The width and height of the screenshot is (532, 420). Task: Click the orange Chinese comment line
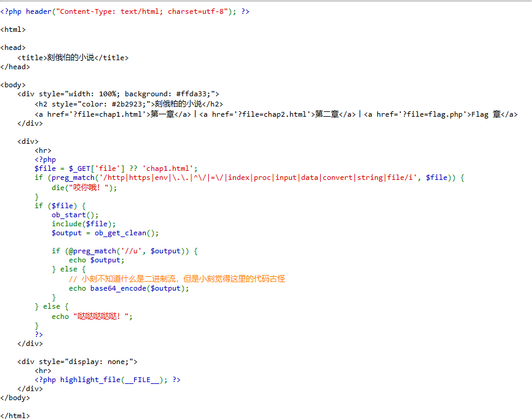click(x=177, y=279)
